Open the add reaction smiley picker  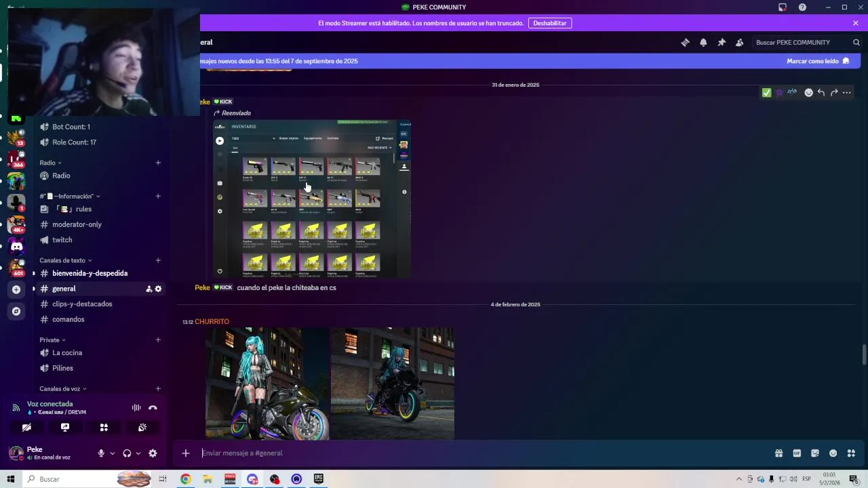tap(808, 93)
